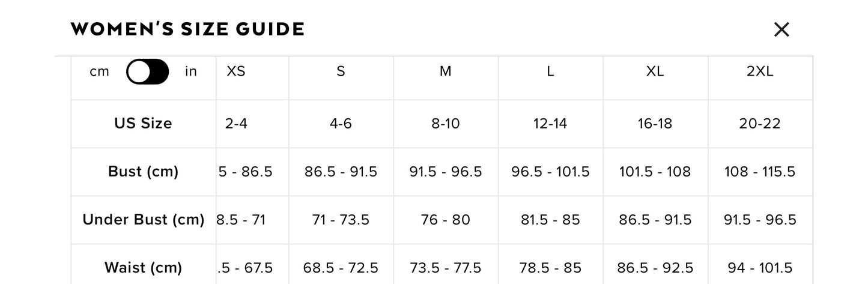The width and height of the screenshot is (868, 284).
Task: Click the Waist (cm) row label
Action: point(143,267)
